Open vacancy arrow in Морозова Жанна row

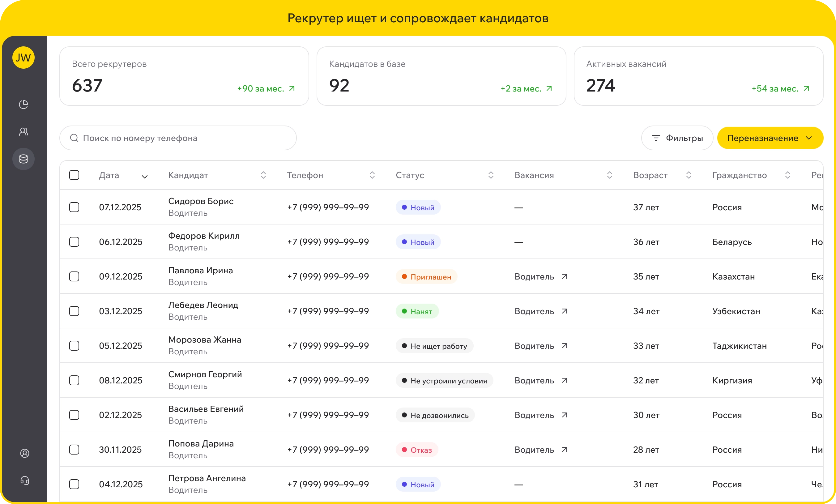565,345
